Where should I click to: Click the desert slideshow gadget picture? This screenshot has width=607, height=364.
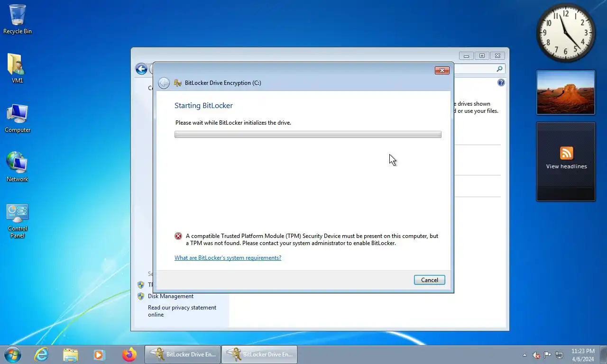566,92
